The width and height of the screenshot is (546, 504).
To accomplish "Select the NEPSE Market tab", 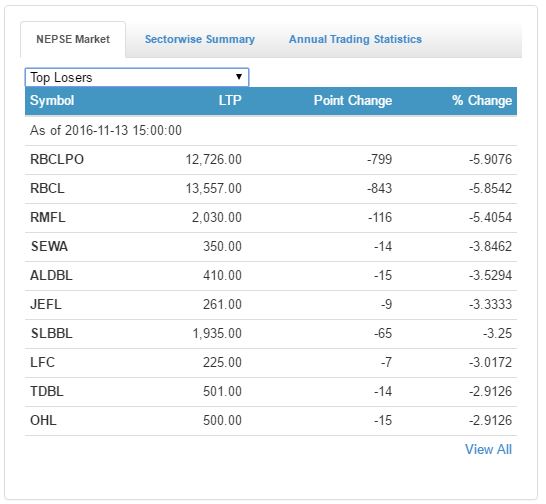I will [x=73, y=39].
